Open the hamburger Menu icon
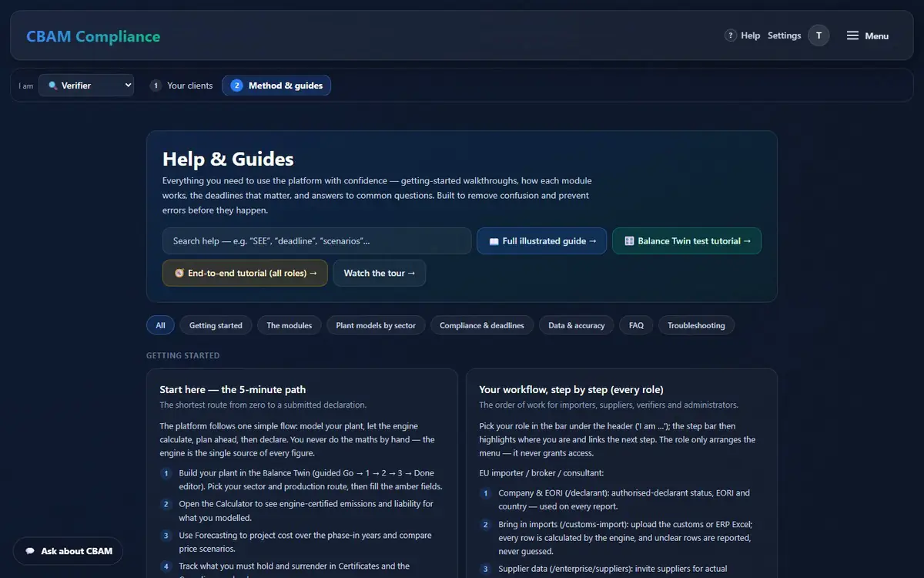924x578 pixels. pyautogui.click(x=852, y=35)
